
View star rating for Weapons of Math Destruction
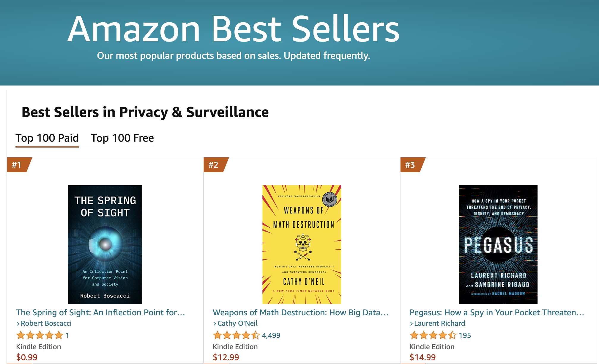tap(237, 335)
